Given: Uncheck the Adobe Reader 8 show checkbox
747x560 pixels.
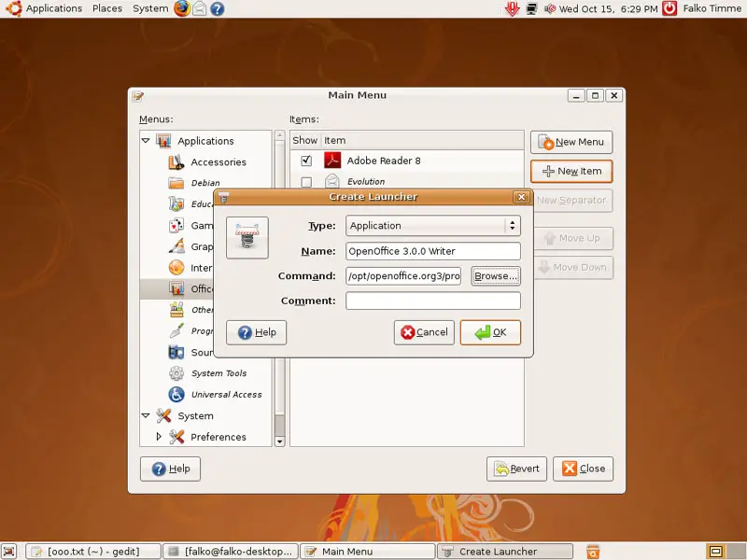Looking at the screenshot, I should click(306, 161).
